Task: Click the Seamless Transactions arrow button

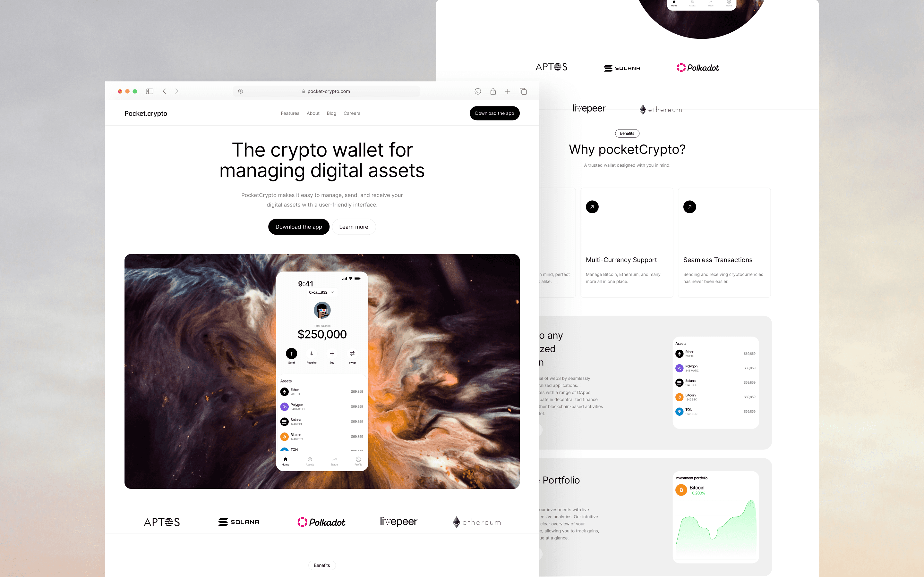Action: pos(689,206)
